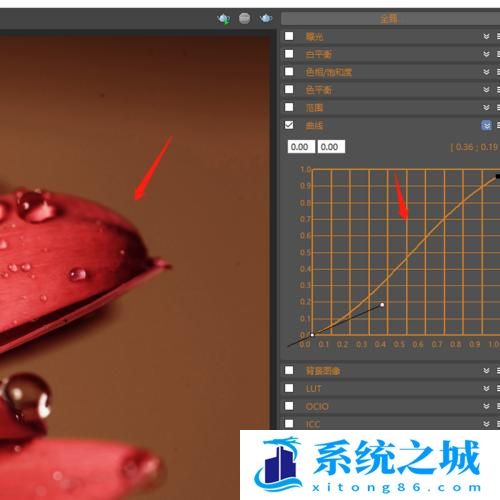
Task: Enable the ICC checkbox
Action: point(289,423)
